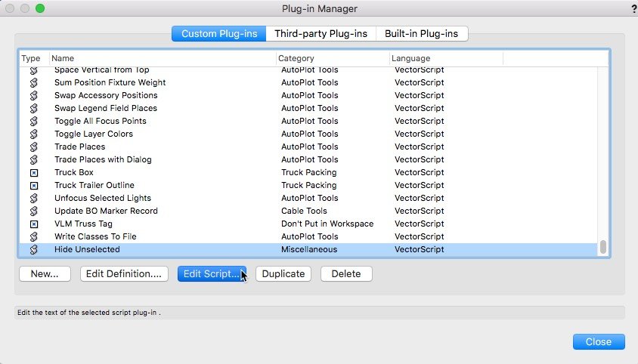This screenshot has width=638, height=364.
Task: Delete the selected plug-in
Action: click(346, 274)
